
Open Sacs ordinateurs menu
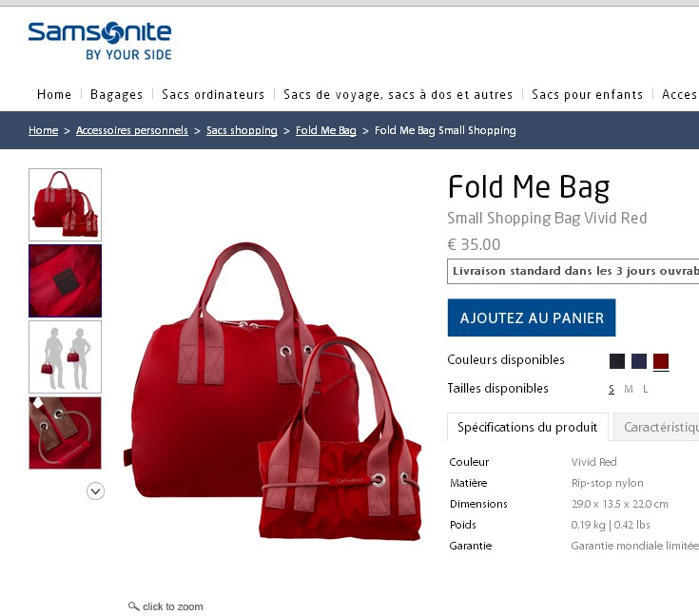click(213, 94)
